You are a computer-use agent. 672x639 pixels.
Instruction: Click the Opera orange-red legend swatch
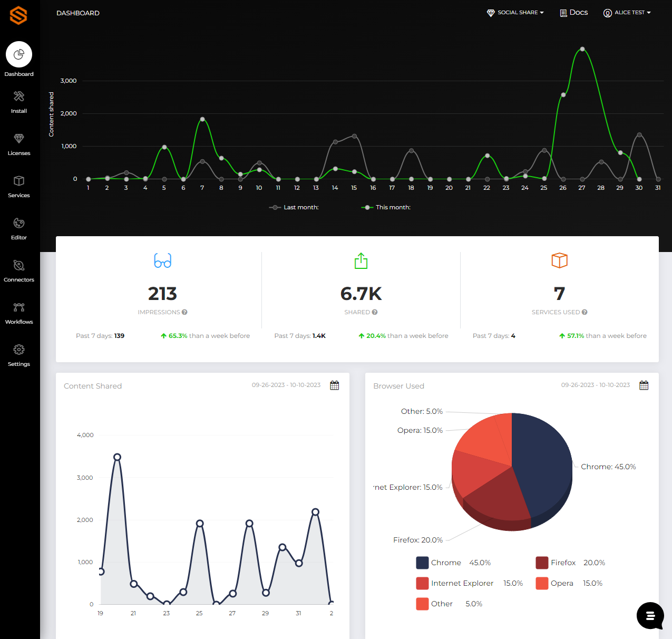point(542,583)
